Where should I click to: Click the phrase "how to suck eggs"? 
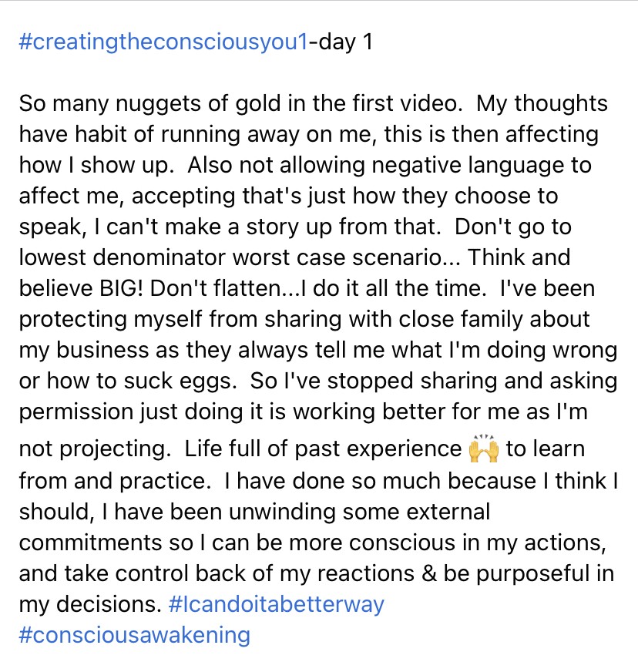pos(142,381)
